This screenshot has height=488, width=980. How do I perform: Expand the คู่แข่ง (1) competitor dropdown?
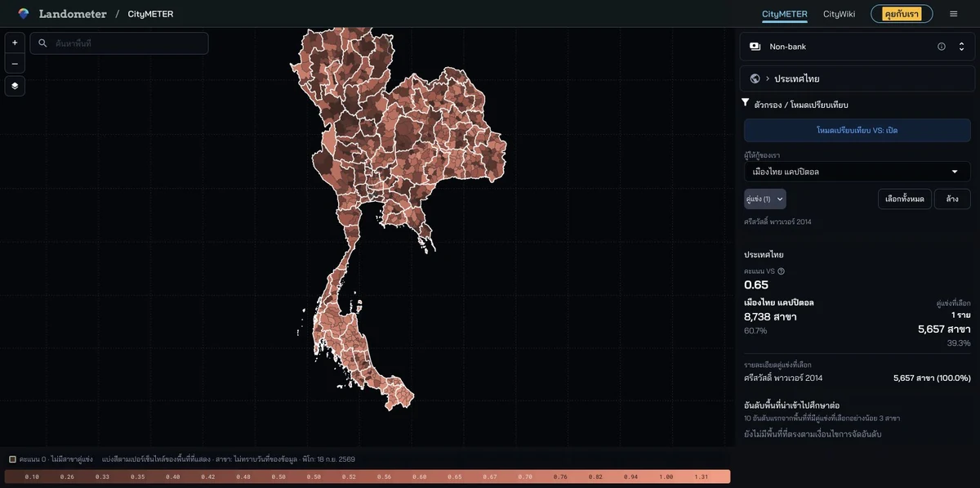point(764,199)
